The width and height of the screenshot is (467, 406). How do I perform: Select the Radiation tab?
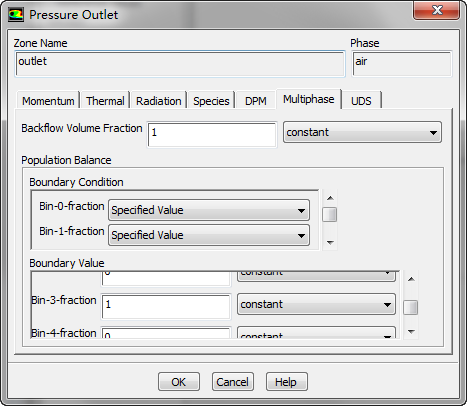158,101
